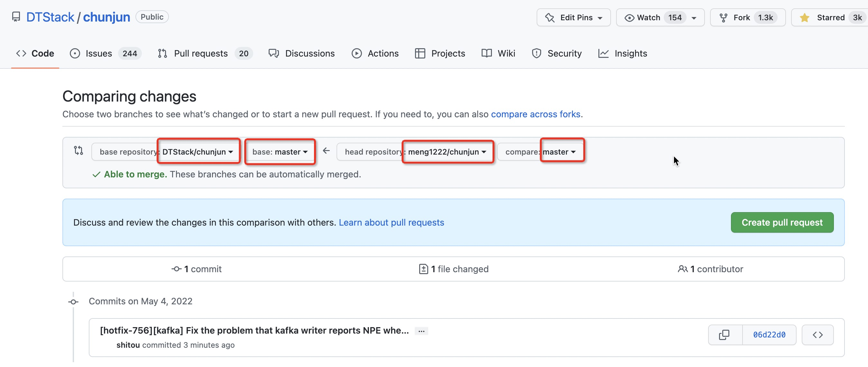Browse repository at this commit icon
Screen dimensions: 868x367
[x=817, y=335]
